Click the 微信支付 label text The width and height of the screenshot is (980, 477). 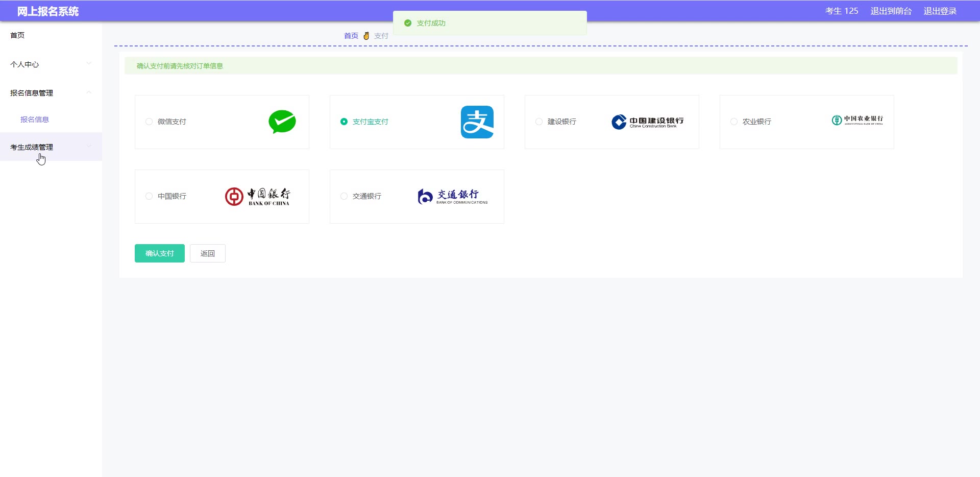pyautogui.click(x=172, y=122)
